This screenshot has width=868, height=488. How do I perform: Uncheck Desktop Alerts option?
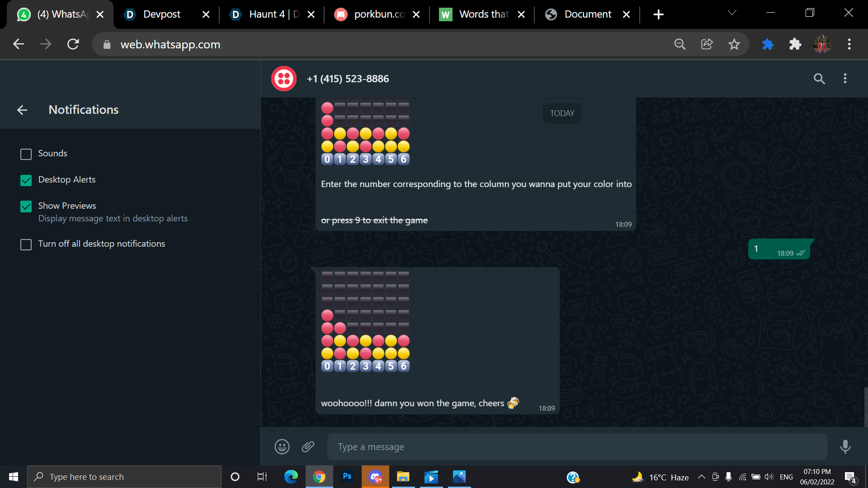click(x=26, y=180)
